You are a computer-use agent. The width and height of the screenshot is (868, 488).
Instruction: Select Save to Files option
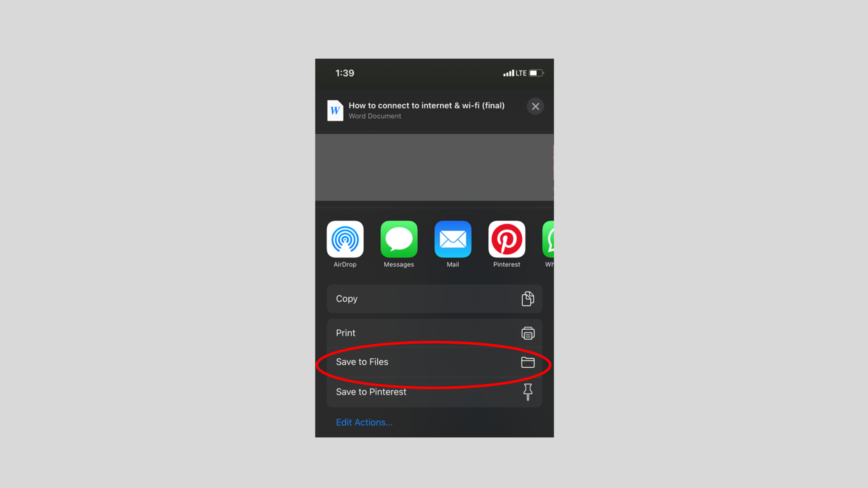tap(434, 361)
